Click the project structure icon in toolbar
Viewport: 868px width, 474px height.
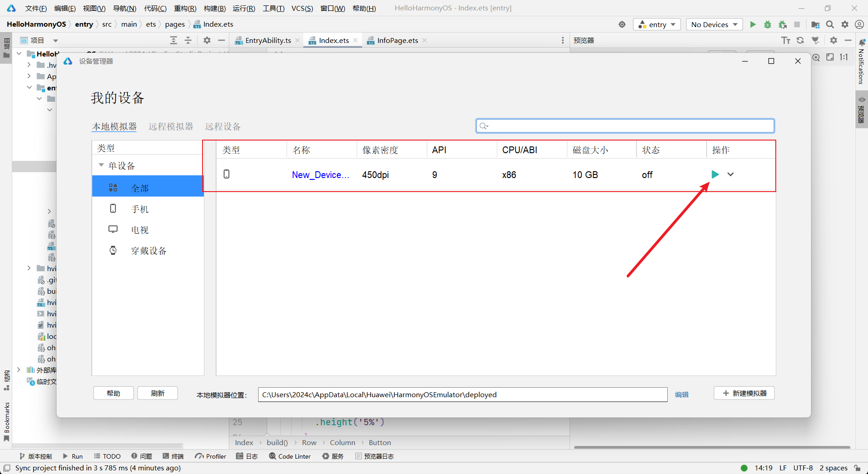coord(816,24)
